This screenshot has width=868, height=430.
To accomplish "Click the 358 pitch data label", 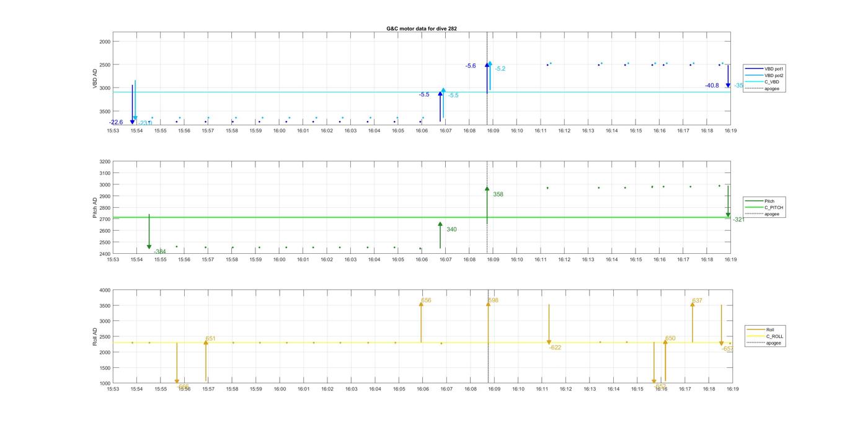I will click(x=498, y=194).
